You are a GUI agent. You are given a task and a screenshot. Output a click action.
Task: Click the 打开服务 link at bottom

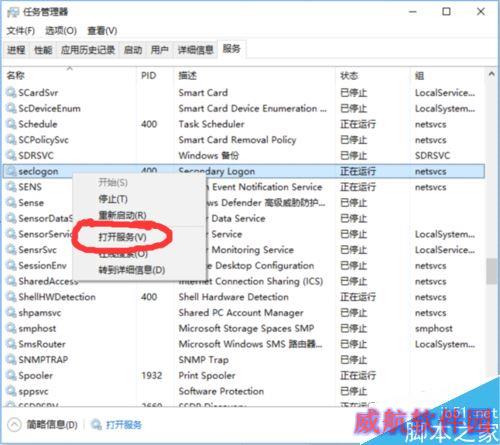tap(124, 425)
